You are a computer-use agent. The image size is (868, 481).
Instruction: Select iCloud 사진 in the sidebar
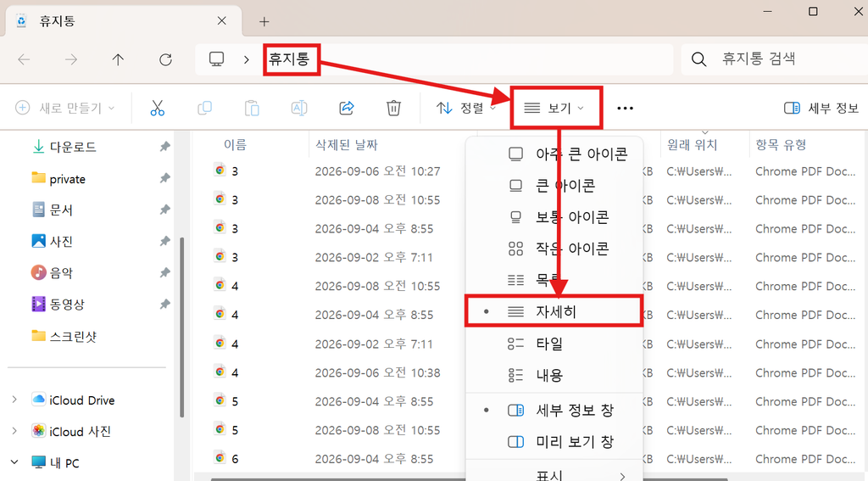pos(71,431)
